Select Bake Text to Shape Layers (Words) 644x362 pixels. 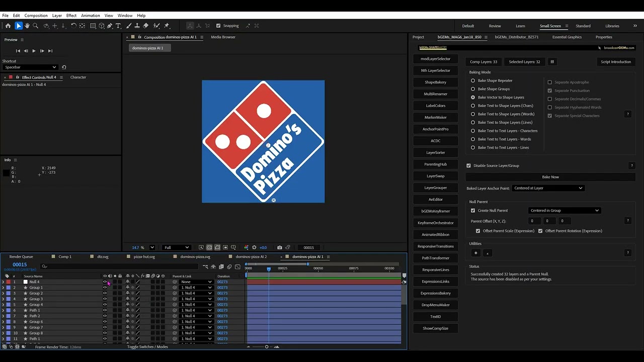[x=473, y=114]
